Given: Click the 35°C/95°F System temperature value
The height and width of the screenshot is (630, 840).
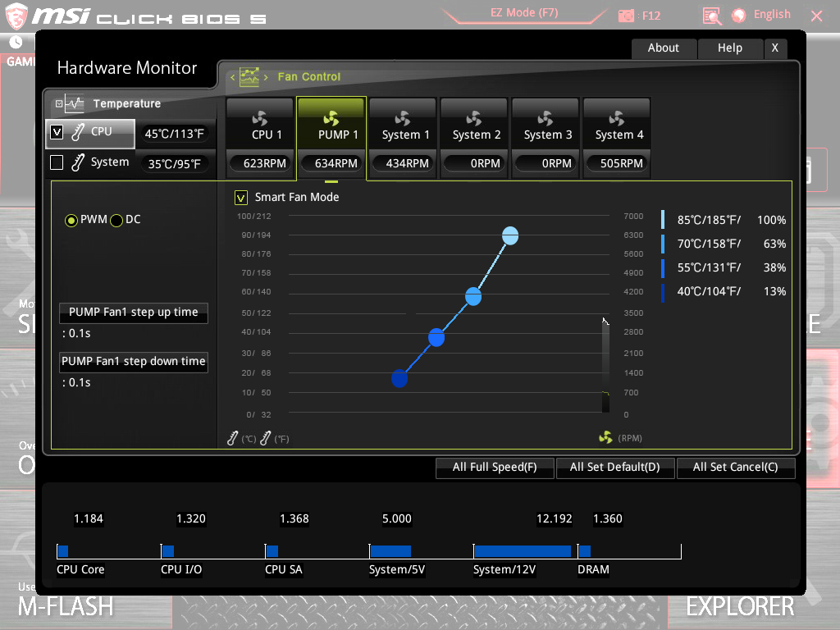Looking at the screenshot, I should coord(175,164).
